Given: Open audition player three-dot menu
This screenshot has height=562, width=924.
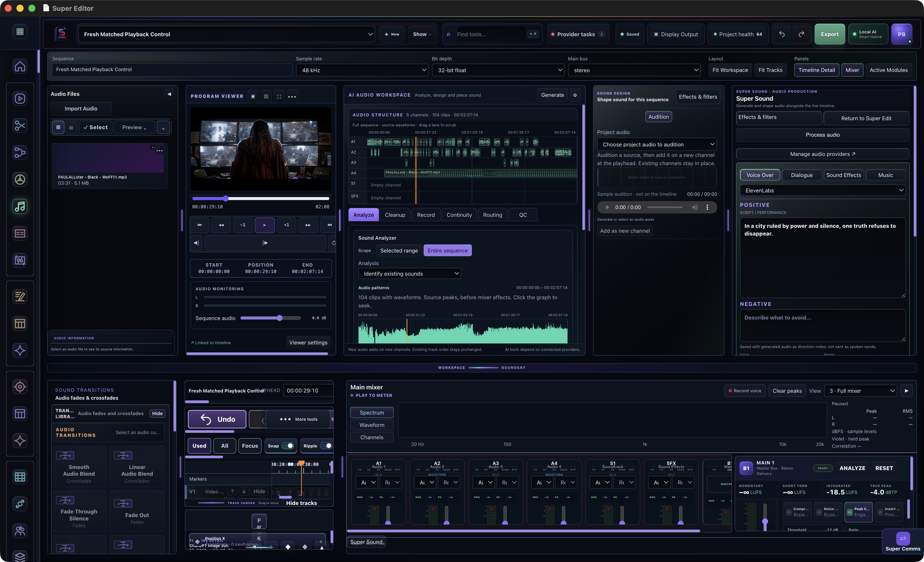Looking at the screenshot, I should (x=707, y=207).
